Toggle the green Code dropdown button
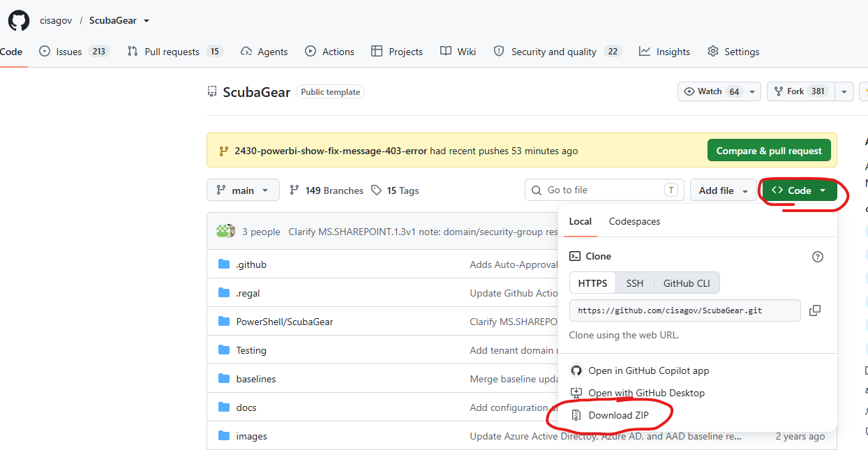 pyautogui.click(x=800, y=190)
